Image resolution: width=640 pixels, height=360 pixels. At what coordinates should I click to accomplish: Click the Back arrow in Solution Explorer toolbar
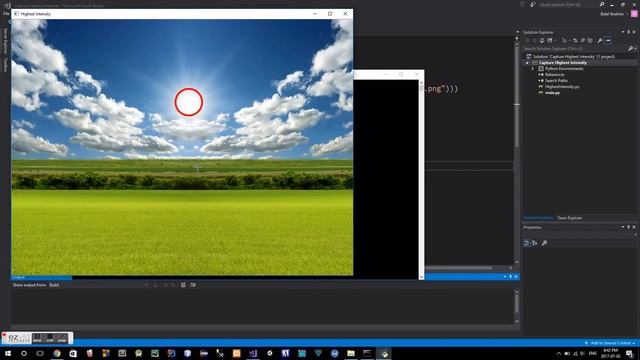click(x=527, y=40)
